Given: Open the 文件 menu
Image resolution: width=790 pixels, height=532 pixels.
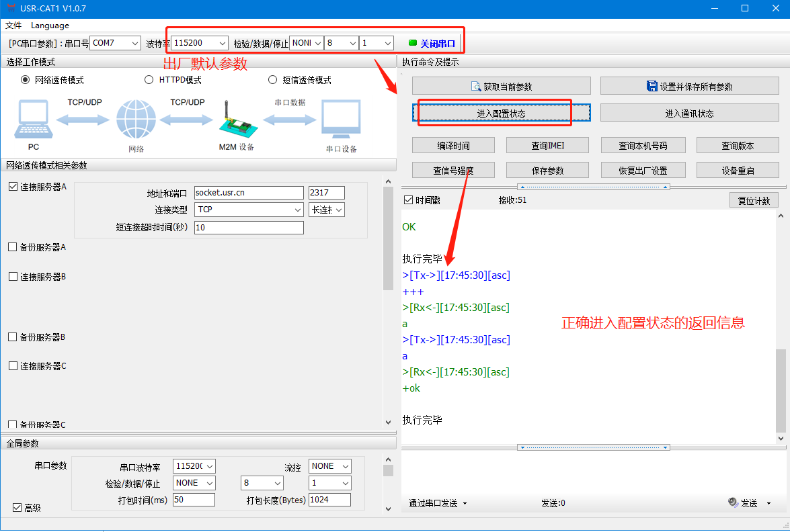Looking at the screenshot, I should coord(13,26).
